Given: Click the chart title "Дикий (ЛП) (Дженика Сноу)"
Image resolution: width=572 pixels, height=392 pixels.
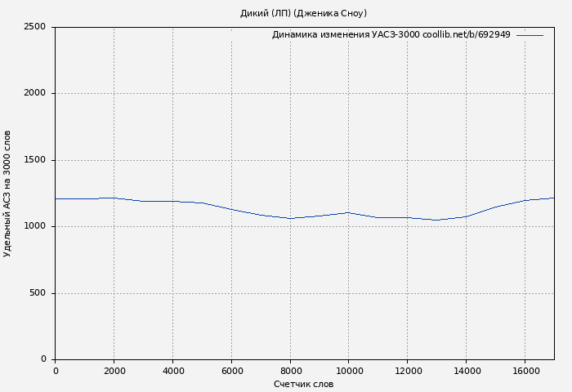Looking at the screenshot, I should point(303,13).
